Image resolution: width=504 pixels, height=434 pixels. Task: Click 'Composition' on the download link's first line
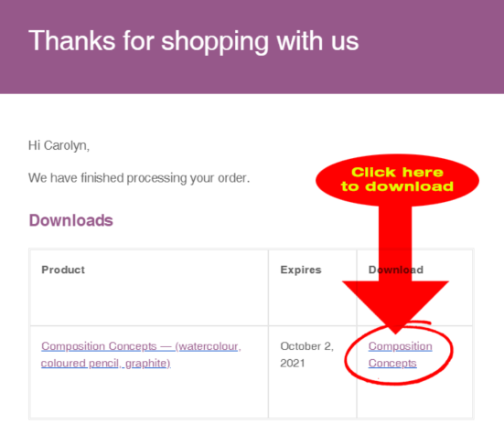[x=400, y=346]
